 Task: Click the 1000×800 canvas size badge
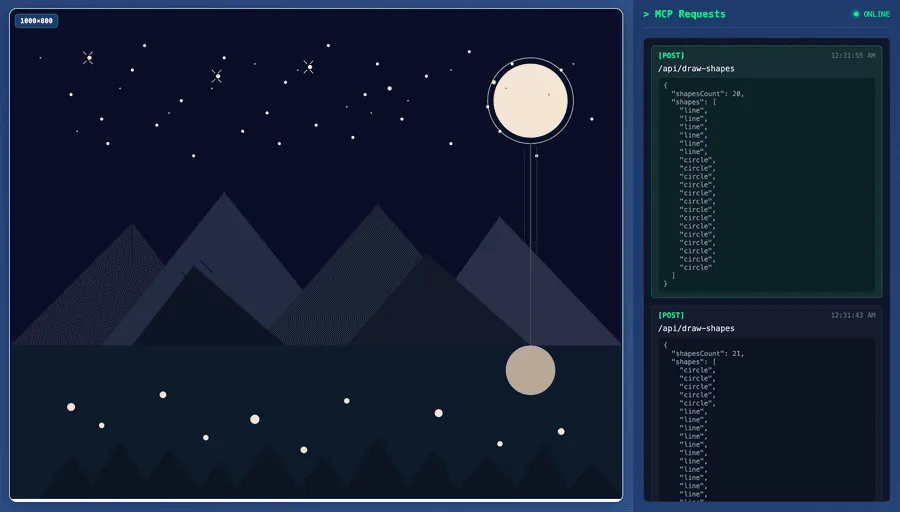click(x=36, y=21)
